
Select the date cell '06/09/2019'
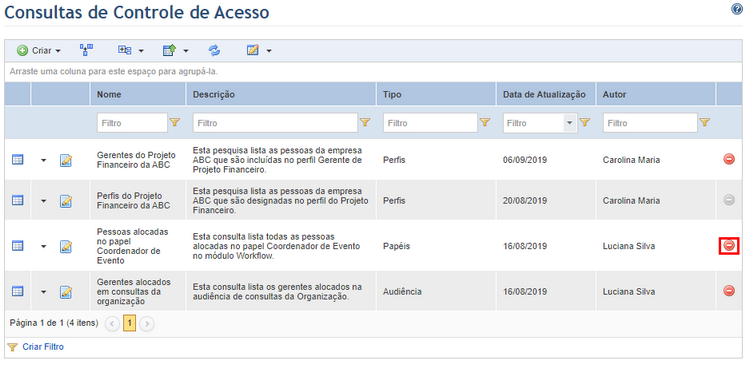525,160
